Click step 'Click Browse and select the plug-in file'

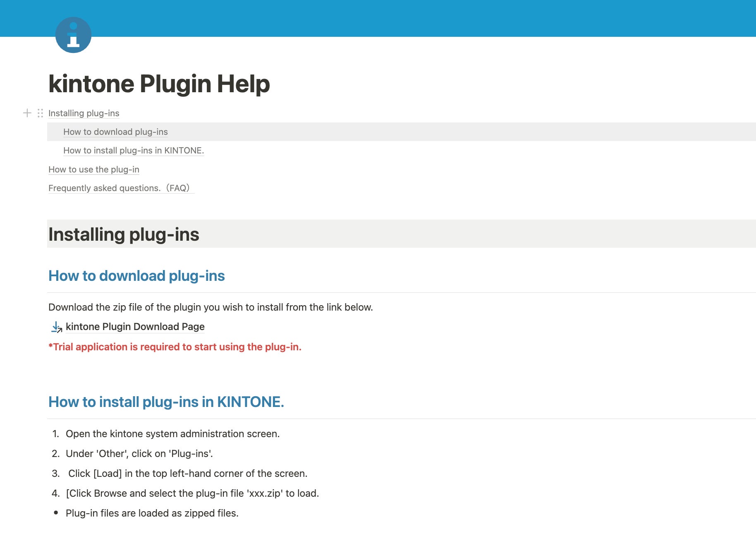point(192,493)
